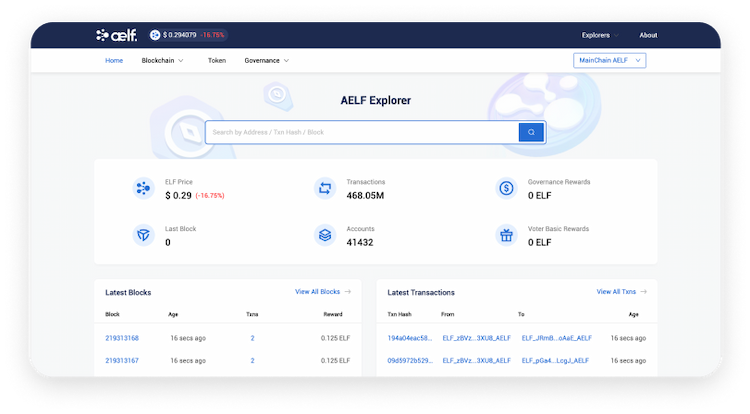Image resolution: width=750 pixels, height=414 pixels.
Task: Click the Latest Blocks heading
Action: pos(128,293)
